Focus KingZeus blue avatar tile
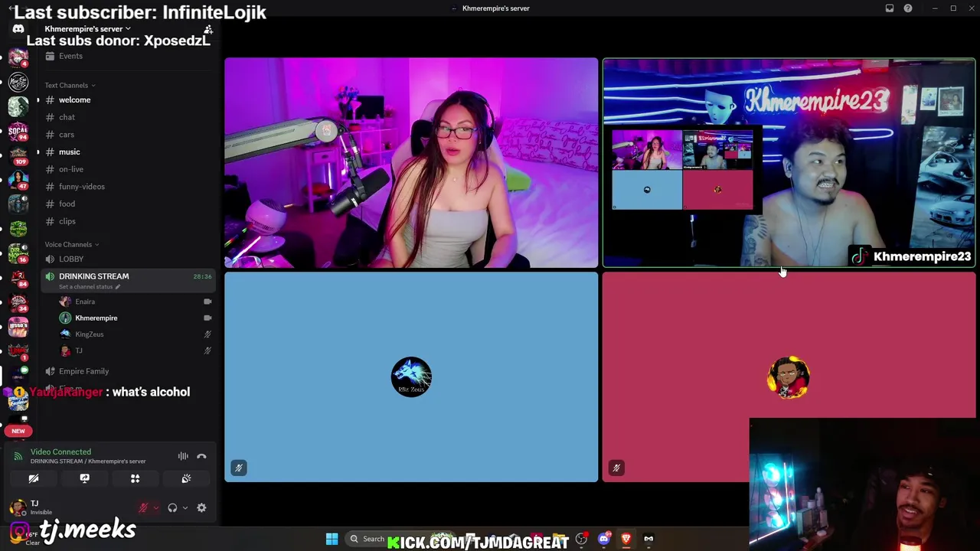The height and width of the screenshot is (551, 980). coord(411,377)
